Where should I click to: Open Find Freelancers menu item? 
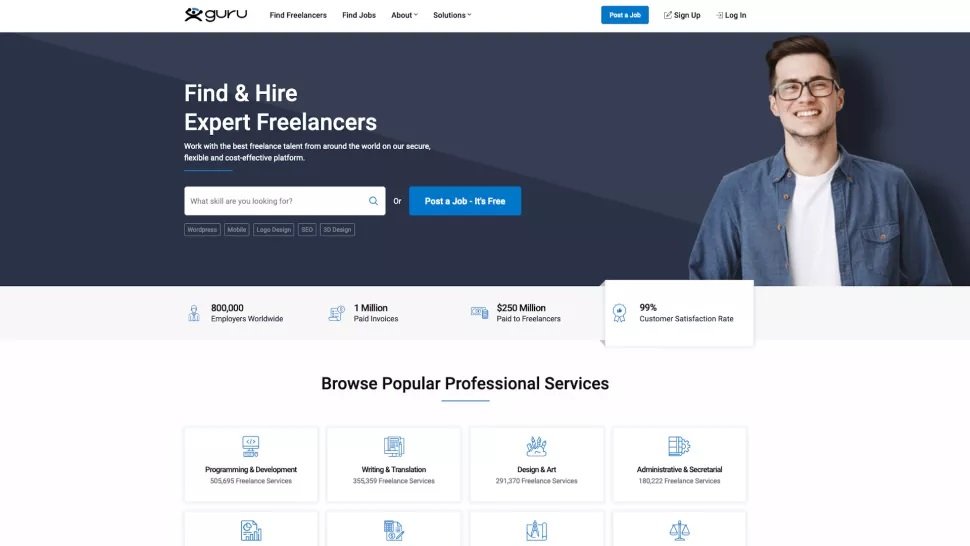[x=298, y=15]
